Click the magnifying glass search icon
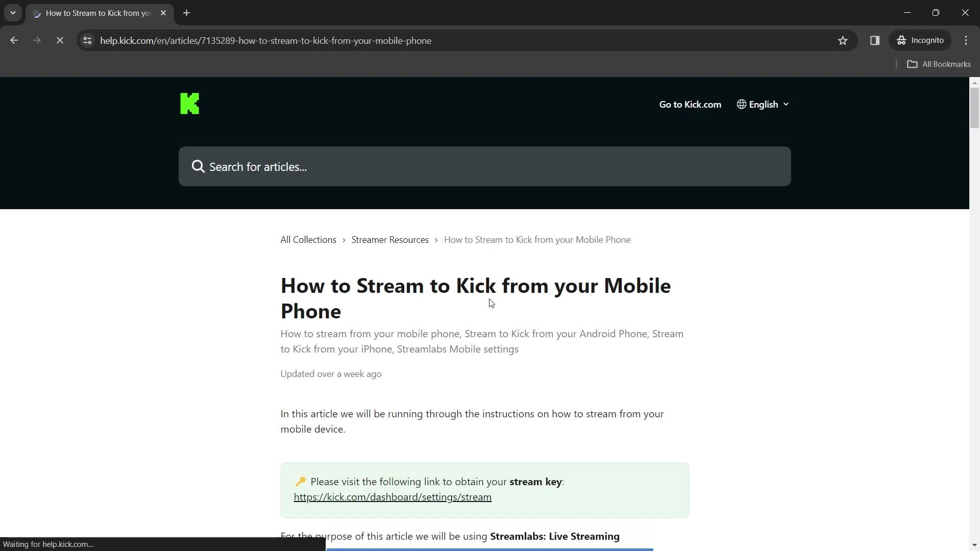The image size is (980, 551). [x=198, y=166]
